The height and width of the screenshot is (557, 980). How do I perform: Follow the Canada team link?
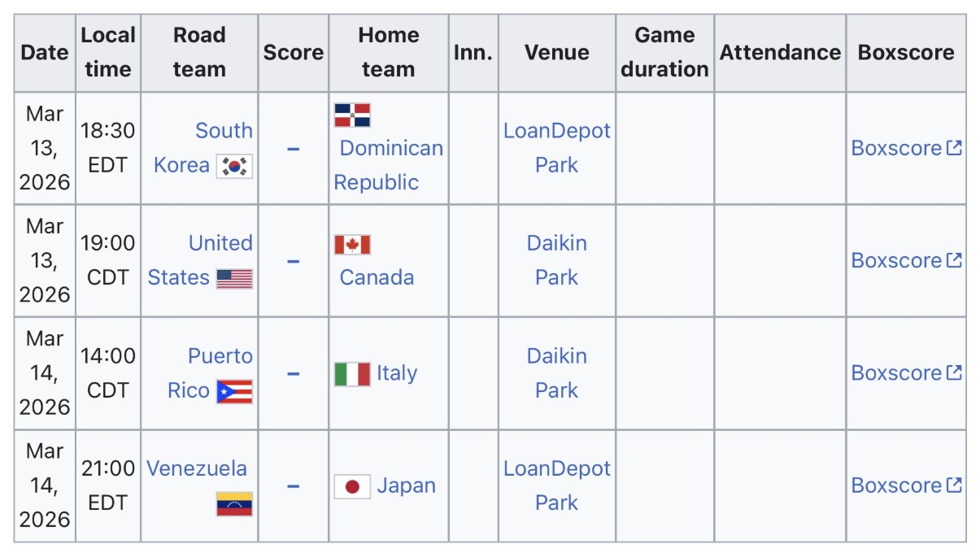click(377, 277)
